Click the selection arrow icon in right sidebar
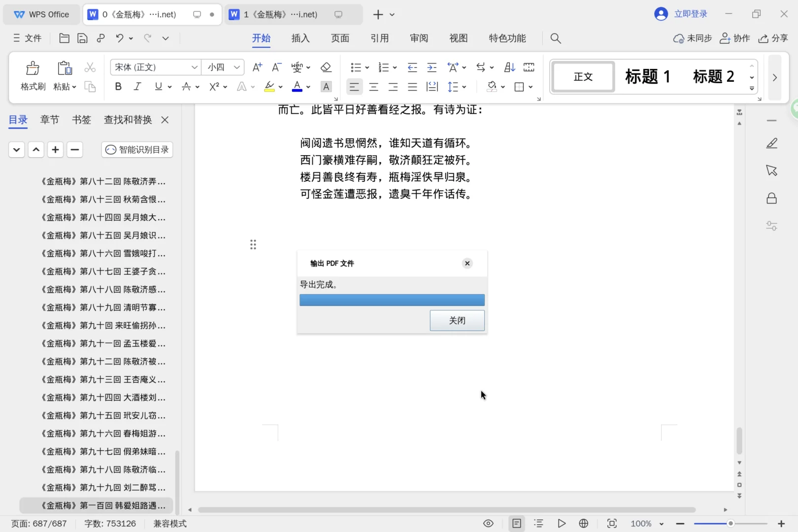This screenshot has height=532, width=798. point(772,170)
